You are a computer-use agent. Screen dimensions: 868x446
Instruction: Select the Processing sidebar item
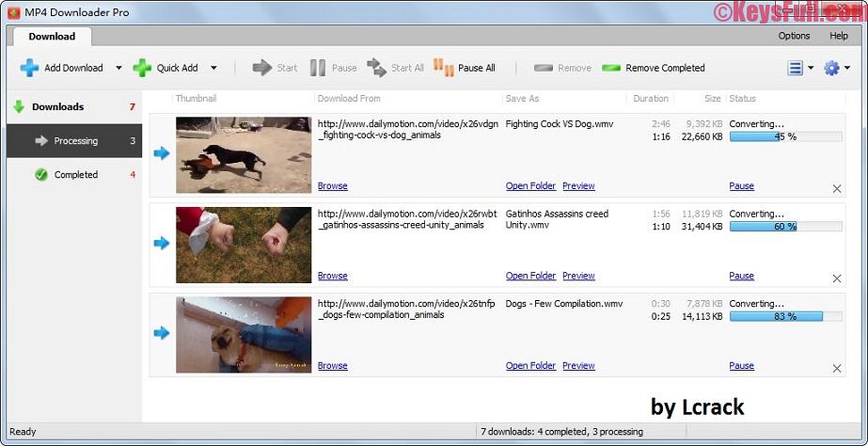tap(74, 141)
